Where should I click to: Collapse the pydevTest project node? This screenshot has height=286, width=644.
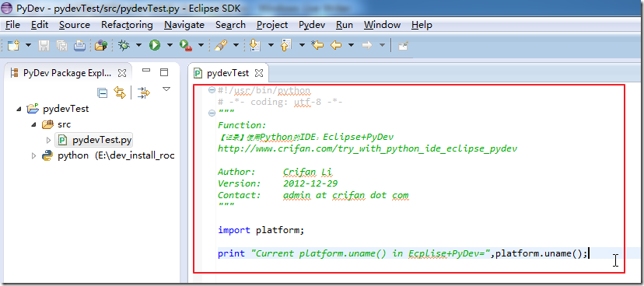click(19, 109)
